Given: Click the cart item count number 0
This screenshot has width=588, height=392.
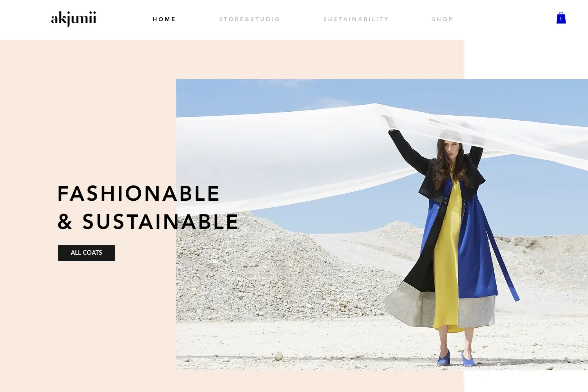Looking at the screenshot, I should 561,19.
